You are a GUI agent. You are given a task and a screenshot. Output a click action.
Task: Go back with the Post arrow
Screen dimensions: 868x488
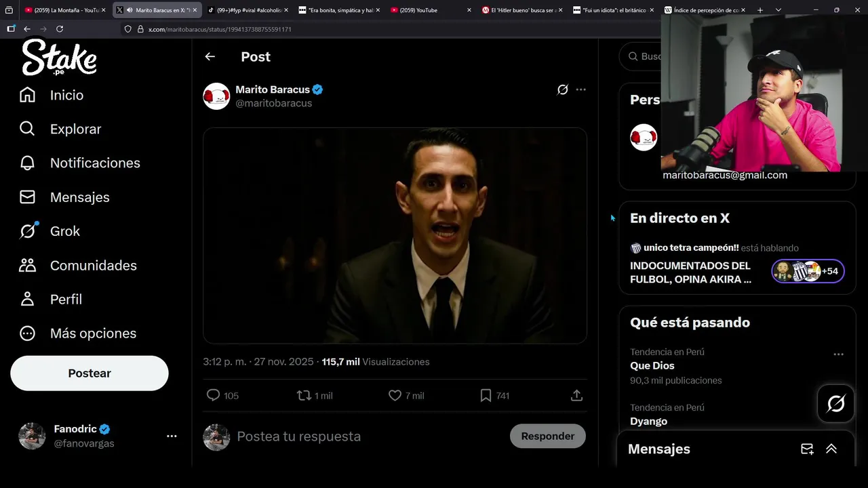click(210, 57)
